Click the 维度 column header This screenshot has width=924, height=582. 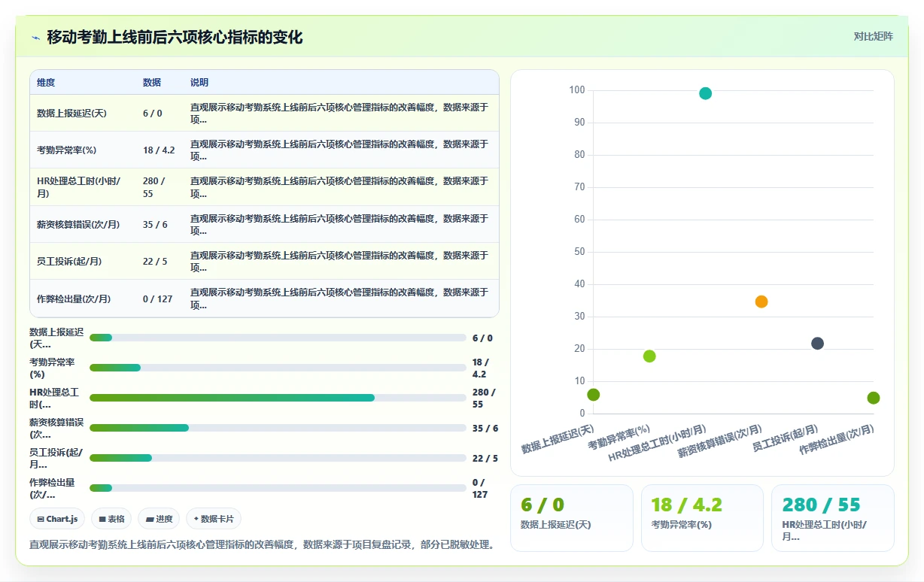[x=46, y=83]
